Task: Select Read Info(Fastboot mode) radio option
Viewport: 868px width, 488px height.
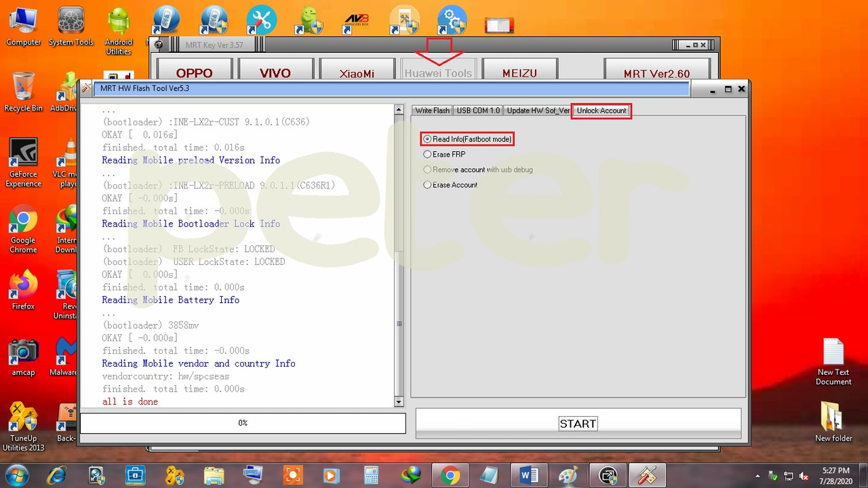Action: coord(467,139)
